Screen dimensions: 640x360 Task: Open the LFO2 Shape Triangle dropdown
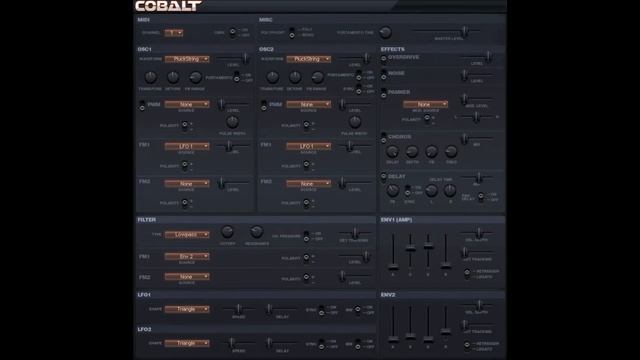click(x=187, y=343)
